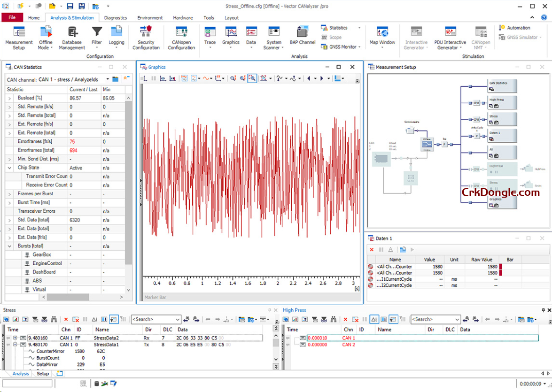Clear the Stress trace with the red X
This screenshot has height=392, width=552.
[66, 319]
